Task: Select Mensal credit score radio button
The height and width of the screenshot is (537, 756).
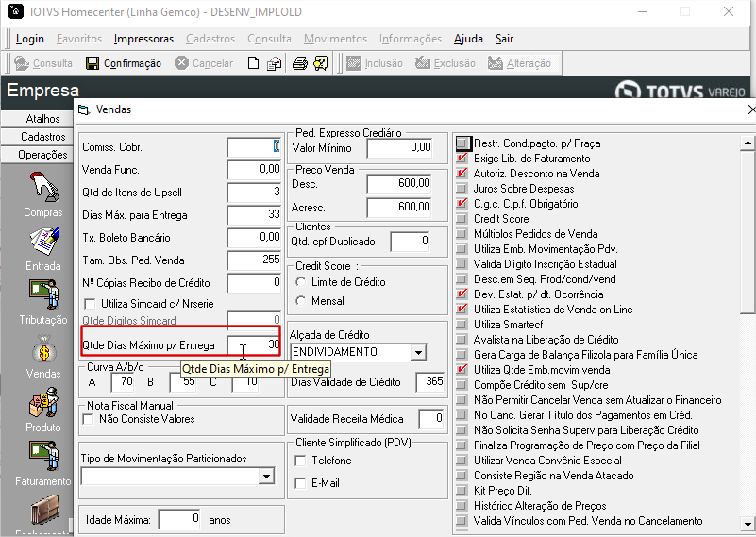Action: [x=301, y=301]
